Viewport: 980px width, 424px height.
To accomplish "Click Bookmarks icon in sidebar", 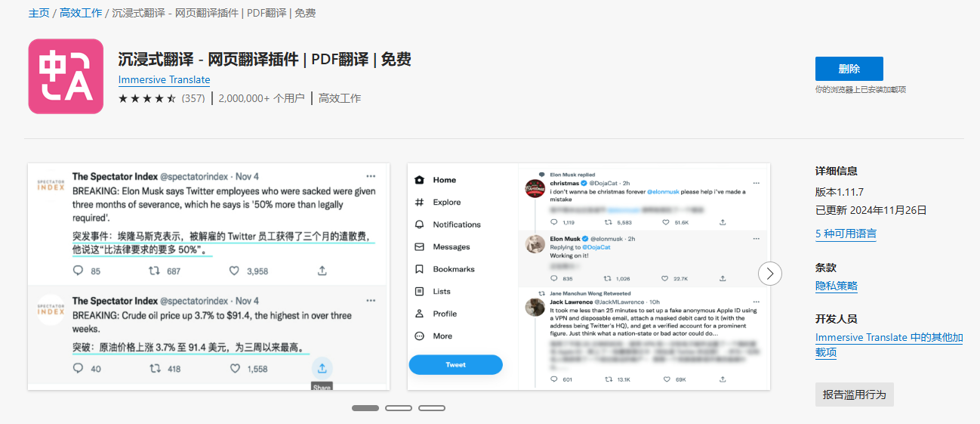I will click(x=419, y=269).
